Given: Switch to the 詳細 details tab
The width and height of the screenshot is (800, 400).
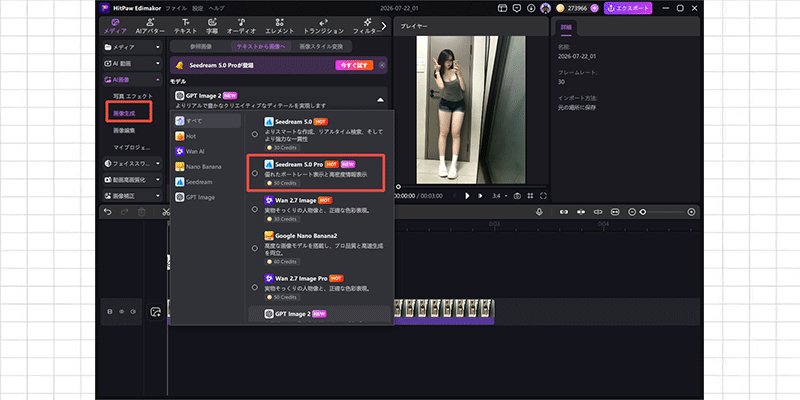Looking at the screenshot, I should pos(566,28).
